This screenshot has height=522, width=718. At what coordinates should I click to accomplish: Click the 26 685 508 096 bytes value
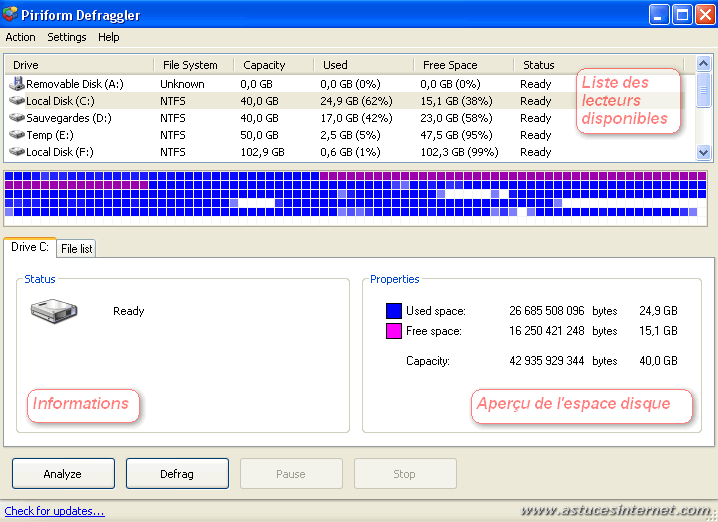(547, 311)
